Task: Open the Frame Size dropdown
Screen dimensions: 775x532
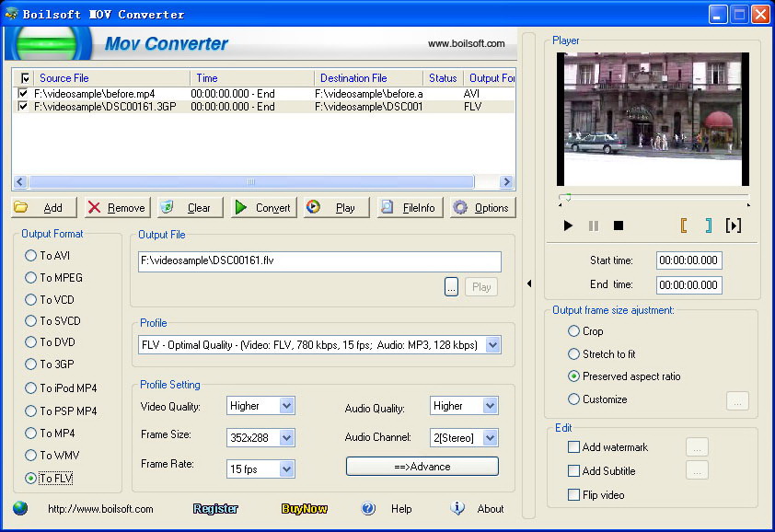Action: [286, 438]
